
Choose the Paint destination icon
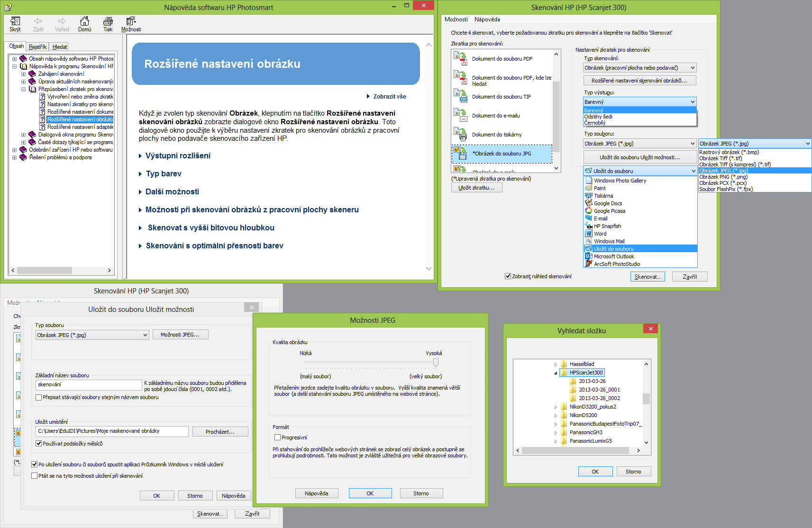pyautogui.click(x=589, y=188)
